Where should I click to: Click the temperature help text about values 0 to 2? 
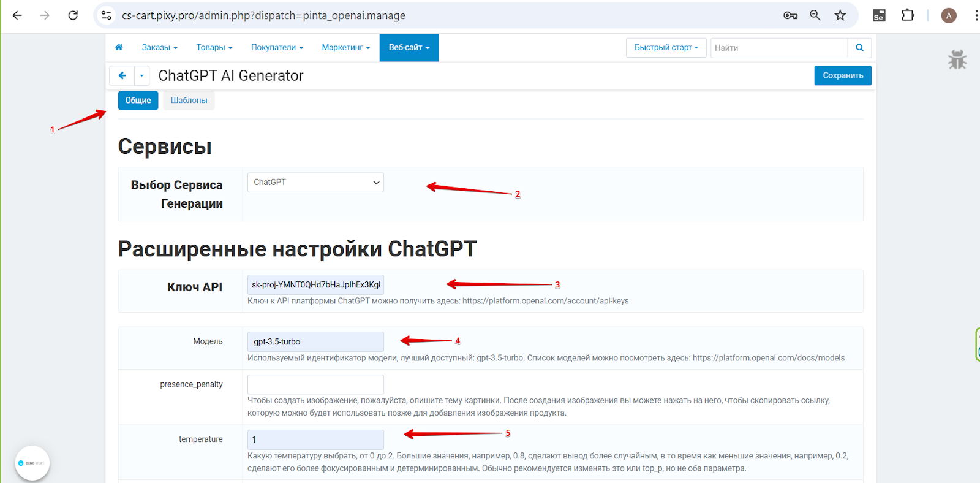click(x=548, y=462)
